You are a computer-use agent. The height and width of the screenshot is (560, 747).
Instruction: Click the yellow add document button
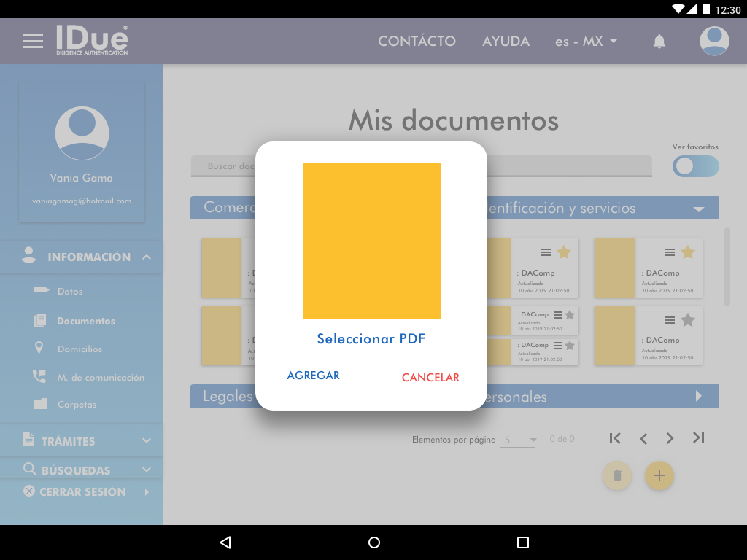pos(659,475)
